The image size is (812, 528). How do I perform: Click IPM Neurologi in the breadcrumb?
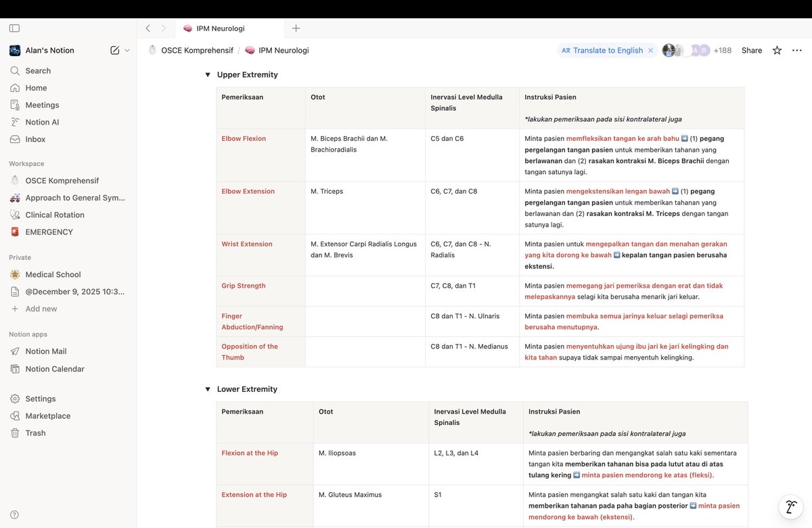[x=277, y=50]
